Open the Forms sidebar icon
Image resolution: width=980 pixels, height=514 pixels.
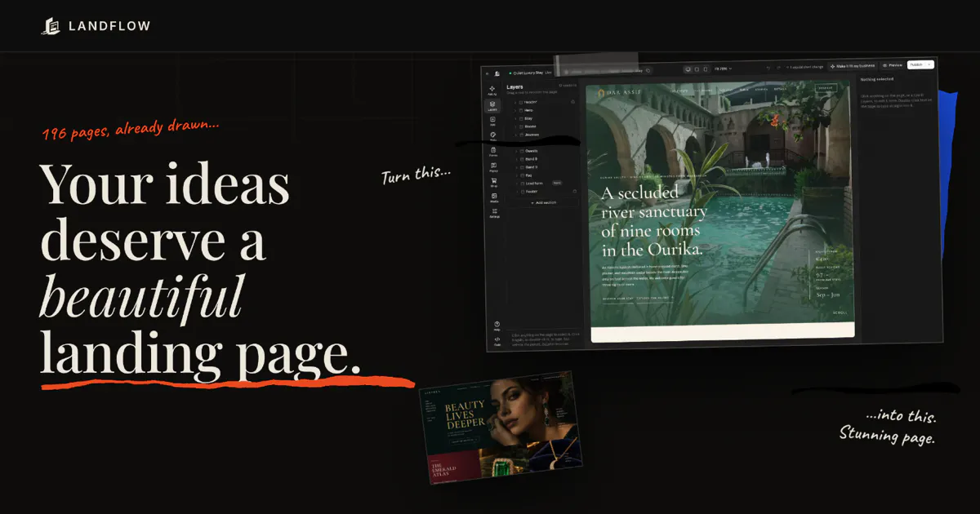[493, 151]
